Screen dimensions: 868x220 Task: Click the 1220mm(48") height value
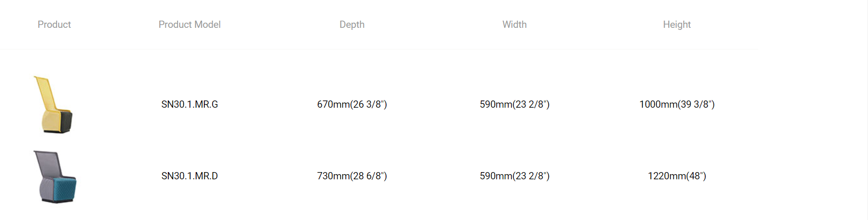pyautogui.click(x=677, y=176)
